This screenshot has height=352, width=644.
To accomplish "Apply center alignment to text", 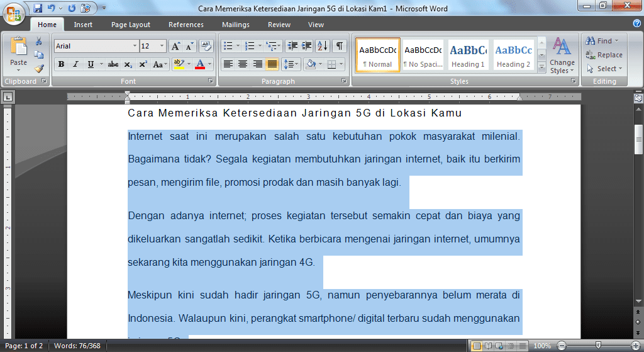I will (x=243, y=64).
